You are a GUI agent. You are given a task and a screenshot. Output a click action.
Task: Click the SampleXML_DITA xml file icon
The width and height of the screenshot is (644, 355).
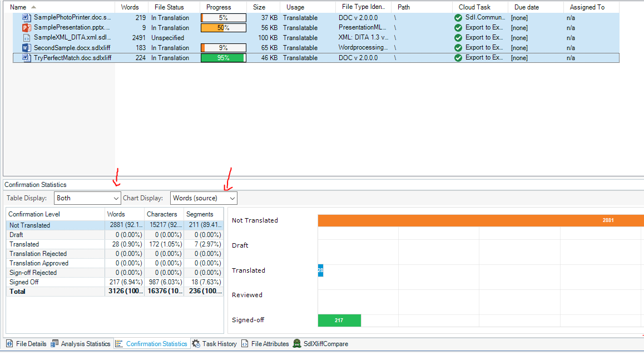[26, 38]
